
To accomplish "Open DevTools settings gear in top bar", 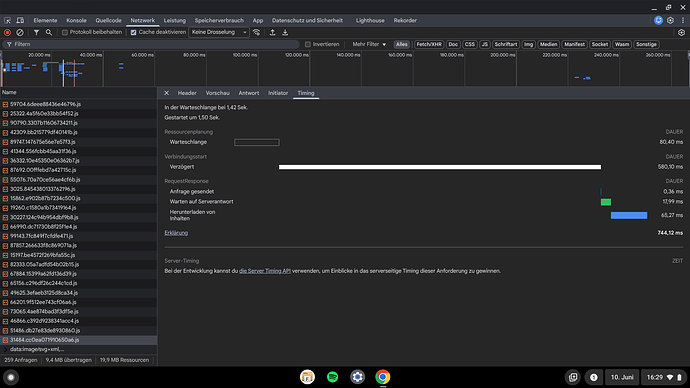I will point(670,20).
